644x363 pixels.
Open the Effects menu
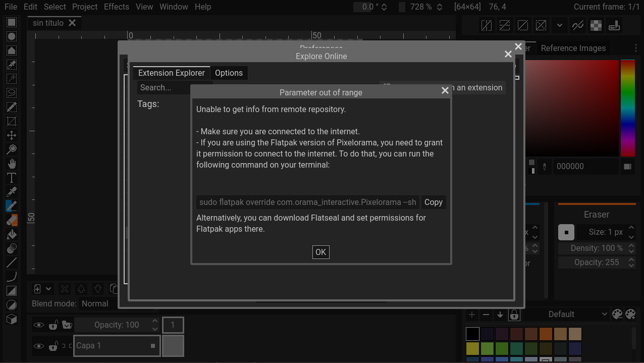tap(117, 7)
